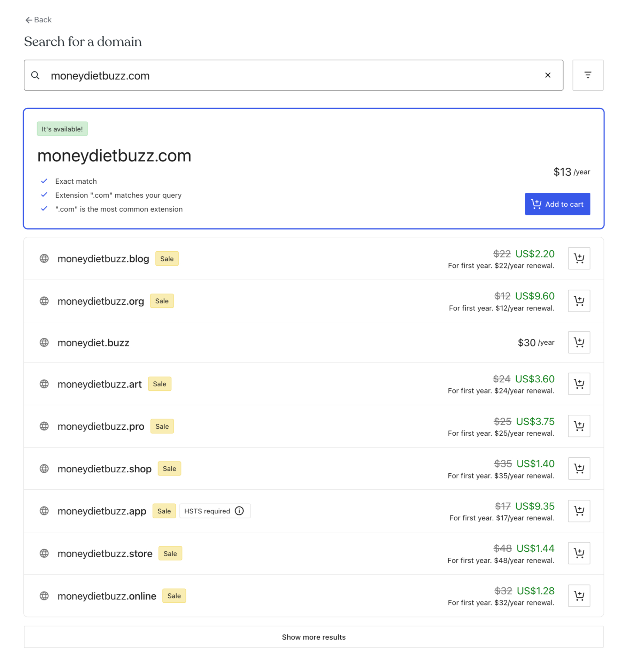Click the globe icon beside moneydietbuzz.blog
The height and width of the screenshot is (672, 626).
pyautogui.click(x=44, y=258)
